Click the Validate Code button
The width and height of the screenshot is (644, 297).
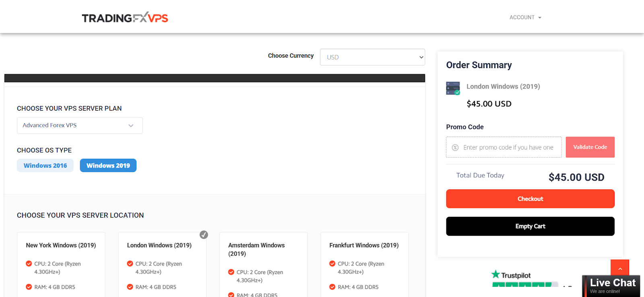point(590,147)
